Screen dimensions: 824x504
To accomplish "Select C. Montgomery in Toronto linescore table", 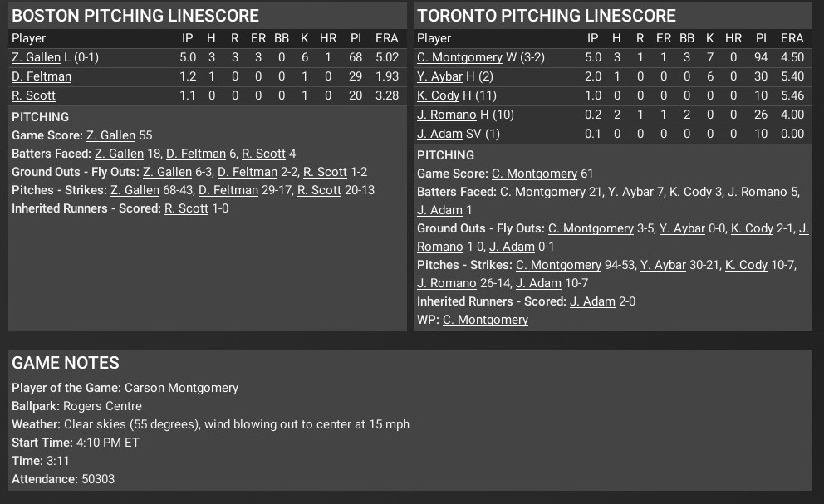I will [459, 57].
